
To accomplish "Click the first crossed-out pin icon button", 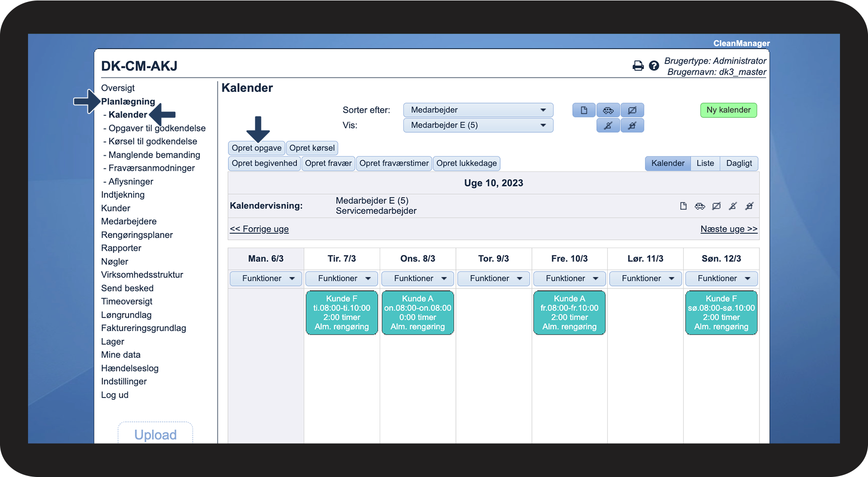I will point(608,125).
